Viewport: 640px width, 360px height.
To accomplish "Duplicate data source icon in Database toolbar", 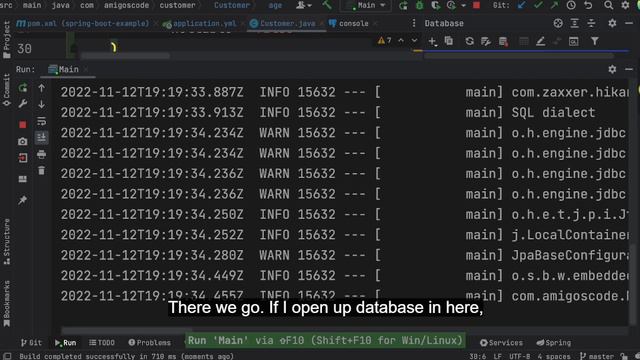I will pyautogui.click(x=449, y=41).
